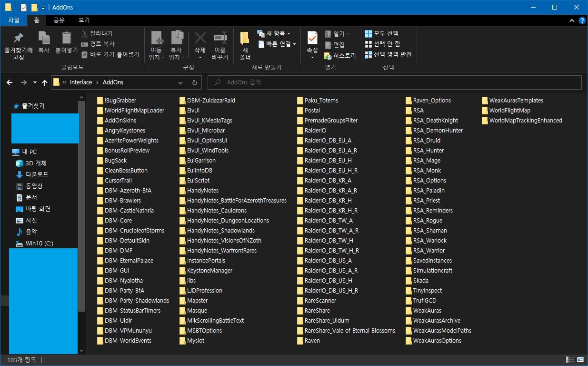Select the RaiderIO folder
The image size is (588, 366).
(x=311, y=130)
